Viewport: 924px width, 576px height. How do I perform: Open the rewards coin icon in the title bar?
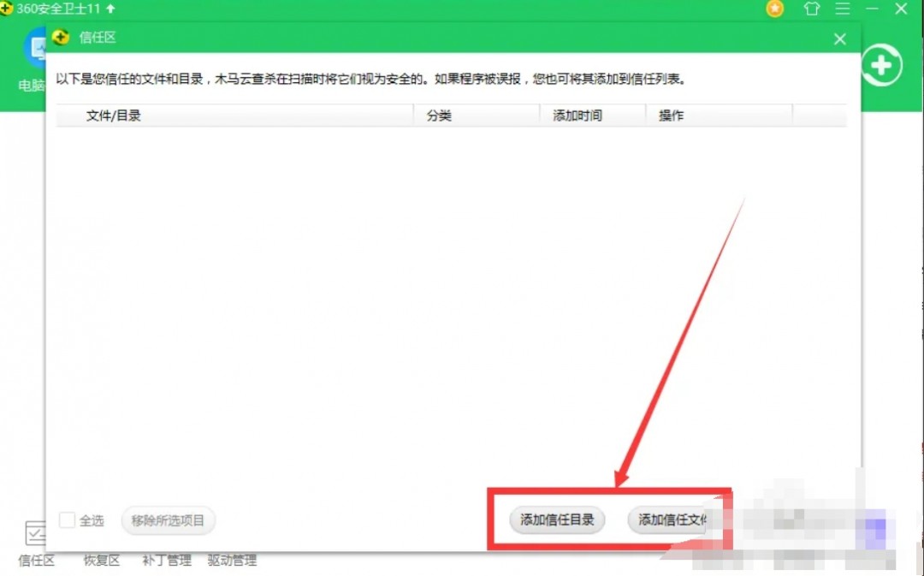774,9
